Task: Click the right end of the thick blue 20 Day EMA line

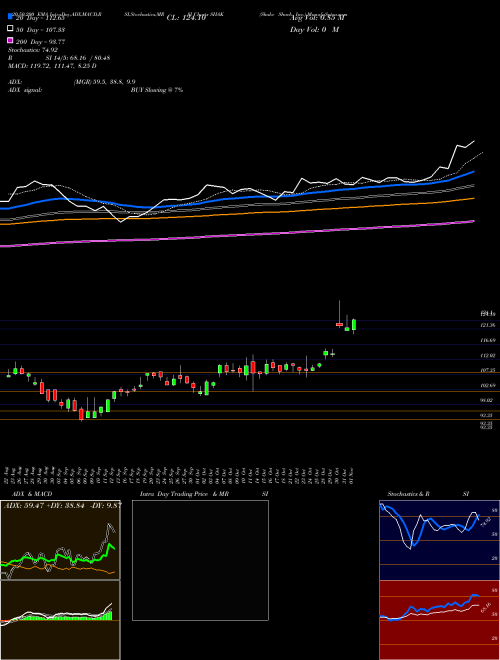Action: click(473, 172)
